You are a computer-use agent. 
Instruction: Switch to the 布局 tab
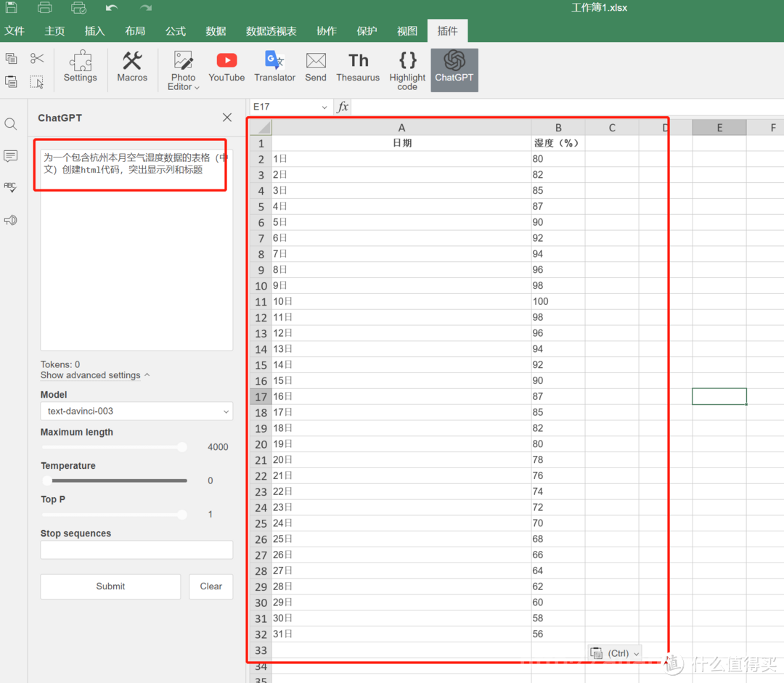click(x=135, y=31)
